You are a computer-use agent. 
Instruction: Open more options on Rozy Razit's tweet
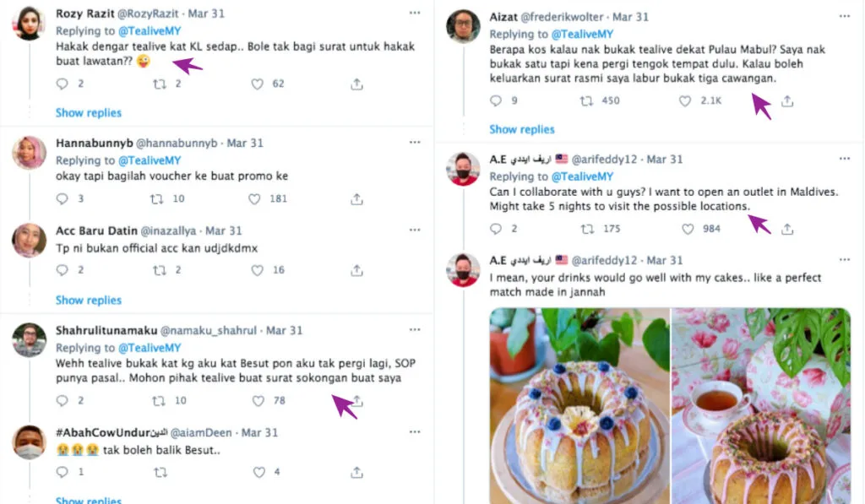coord(414,14)
